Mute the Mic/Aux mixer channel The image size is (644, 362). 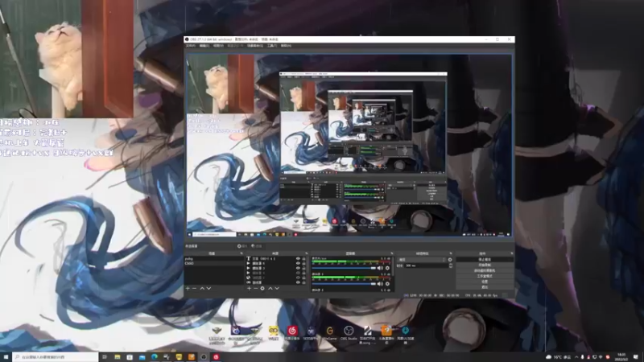tap(380, 268)
